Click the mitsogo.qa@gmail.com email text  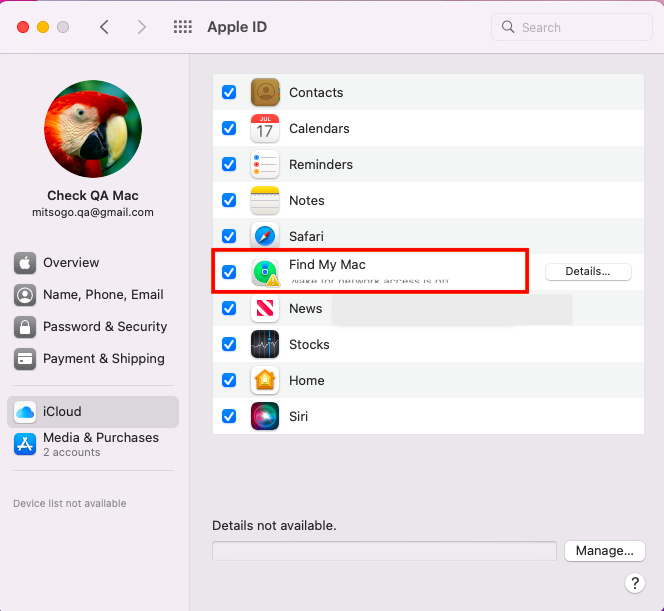point(93,212)
